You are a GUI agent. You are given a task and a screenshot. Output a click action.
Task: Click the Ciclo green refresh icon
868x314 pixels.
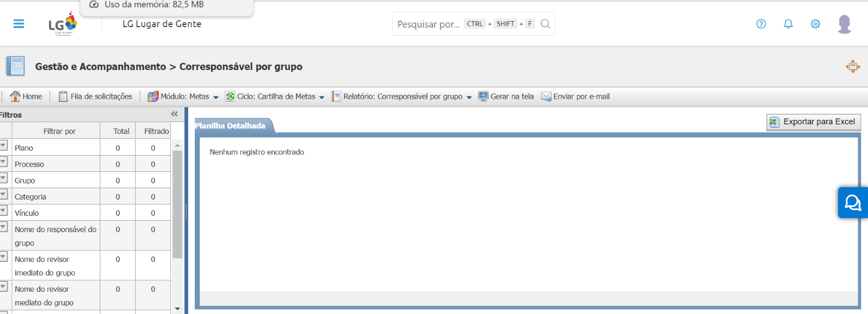coord(230,96)
